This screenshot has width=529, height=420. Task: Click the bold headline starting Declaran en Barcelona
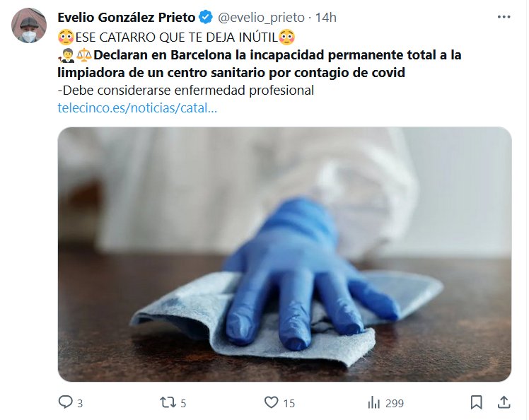point(260,64)
